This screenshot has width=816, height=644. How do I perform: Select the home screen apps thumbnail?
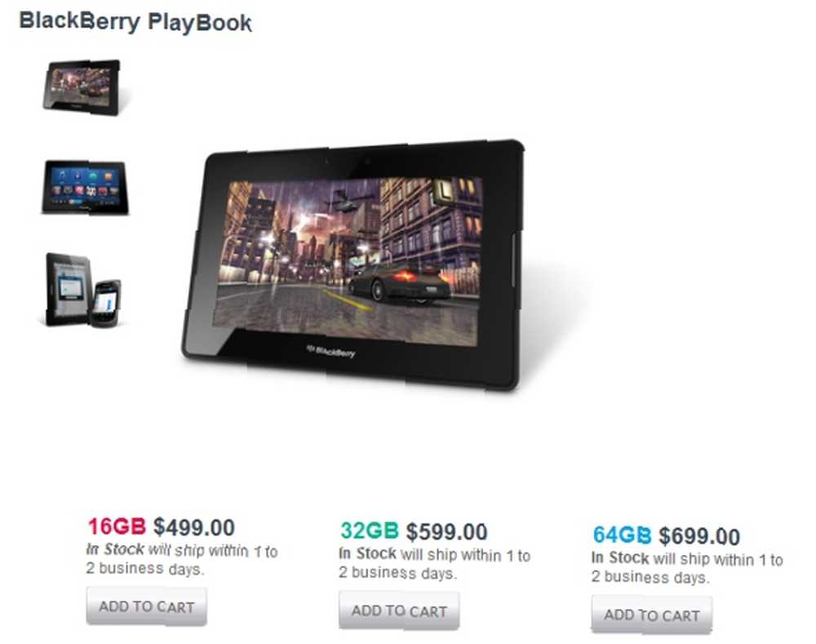pos(85,188)
